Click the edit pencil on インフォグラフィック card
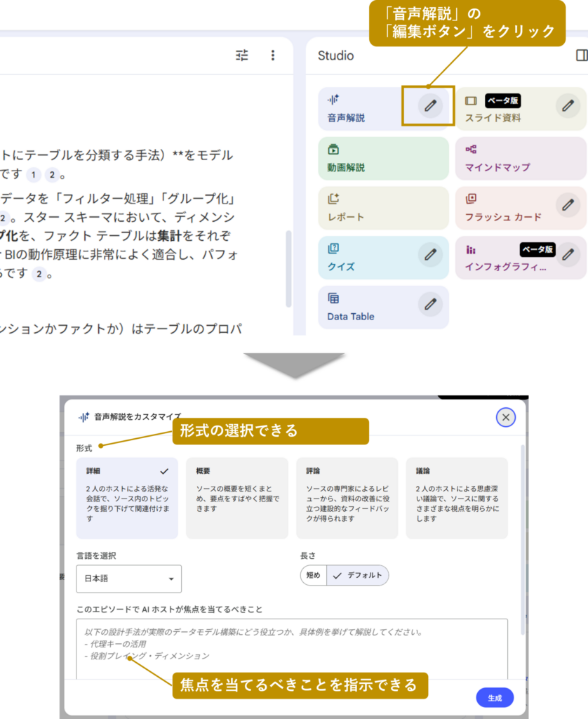 [568, 254]
